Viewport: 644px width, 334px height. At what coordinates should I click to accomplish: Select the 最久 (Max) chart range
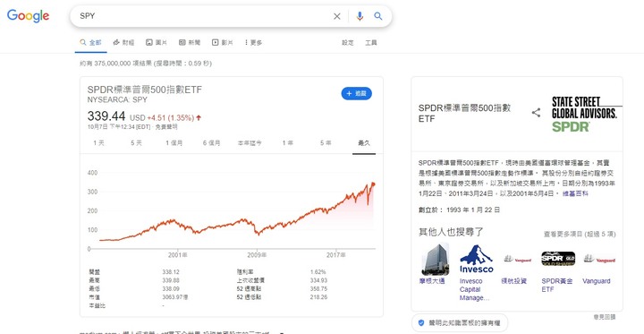(x=364, y=143)
